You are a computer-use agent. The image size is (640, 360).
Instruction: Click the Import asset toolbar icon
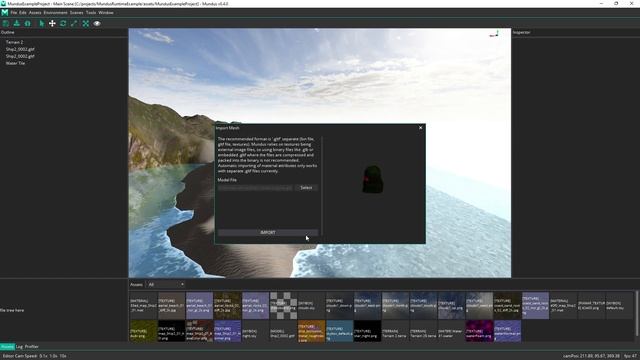tap(17, 24)
